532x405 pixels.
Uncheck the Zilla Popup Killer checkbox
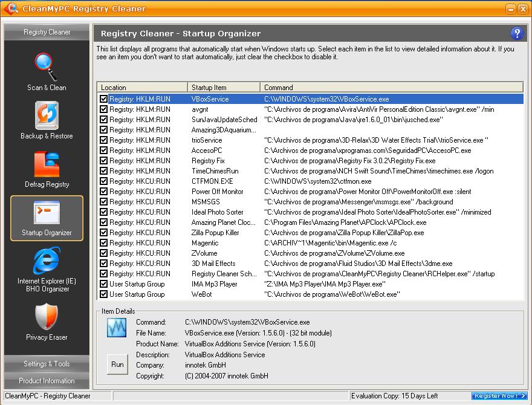[x=103, y=233]
